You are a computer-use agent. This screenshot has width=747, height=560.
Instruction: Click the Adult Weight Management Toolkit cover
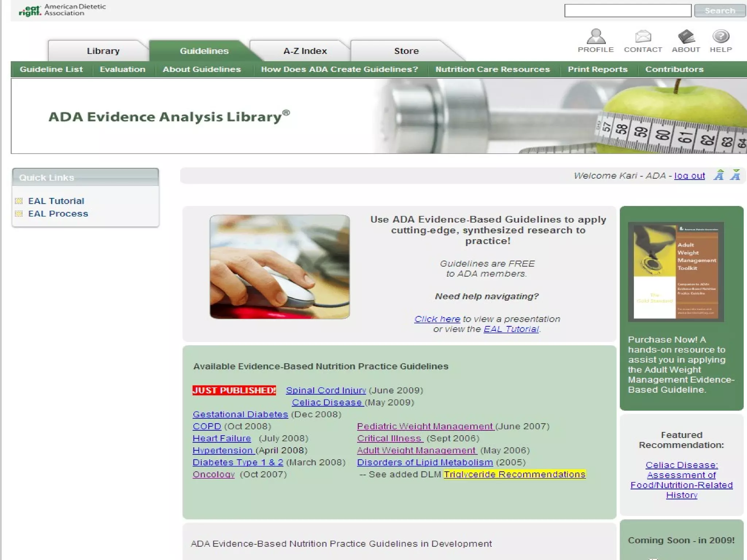676,272
